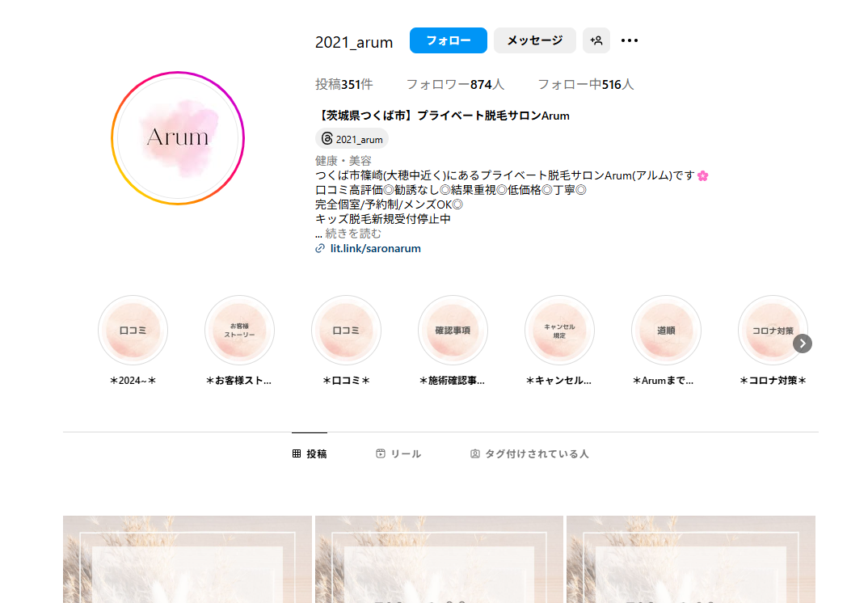Click the ＊コロナ対策＊ highlight label text
This screenshot has height=603, width=868.
tap(773, 381)
